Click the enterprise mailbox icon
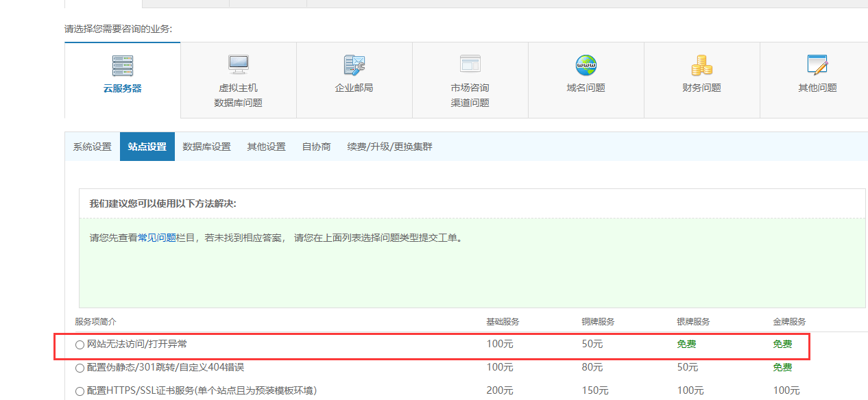Screen dimensions: 868x400 (x=354, y=65)
